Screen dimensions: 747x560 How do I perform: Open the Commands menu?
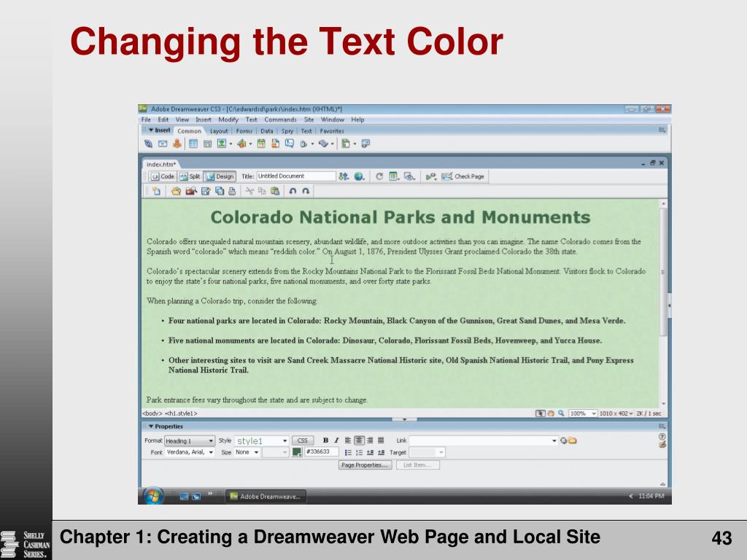click(x=280, y=120)
